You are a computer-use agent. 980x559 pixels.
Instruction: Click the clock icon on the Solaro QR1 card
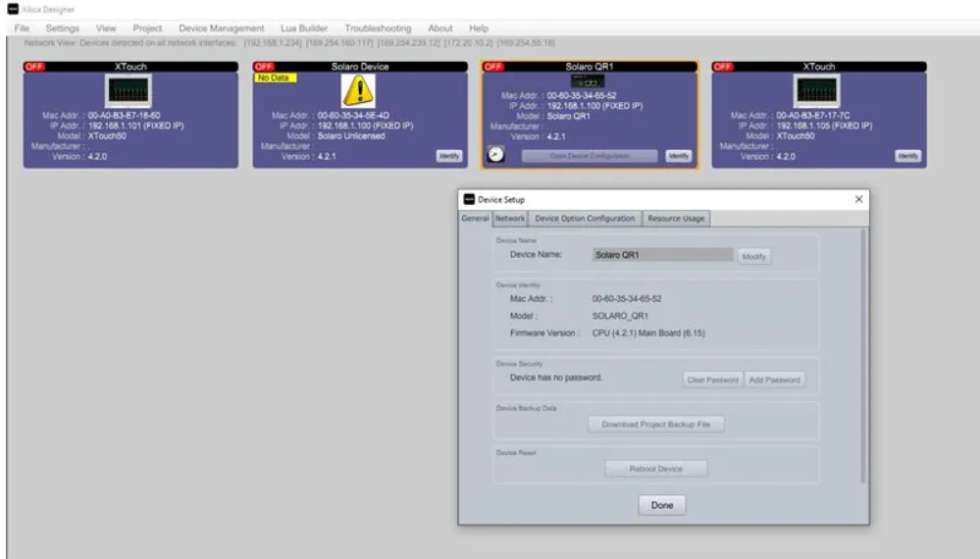[x=495, y=154]
